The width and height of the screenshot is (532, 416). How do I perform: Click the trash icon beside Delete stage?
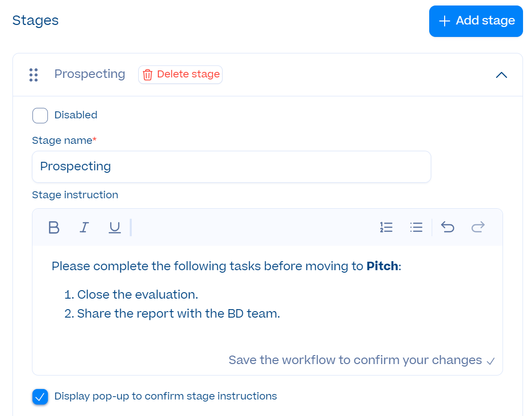tap(147, 74)
